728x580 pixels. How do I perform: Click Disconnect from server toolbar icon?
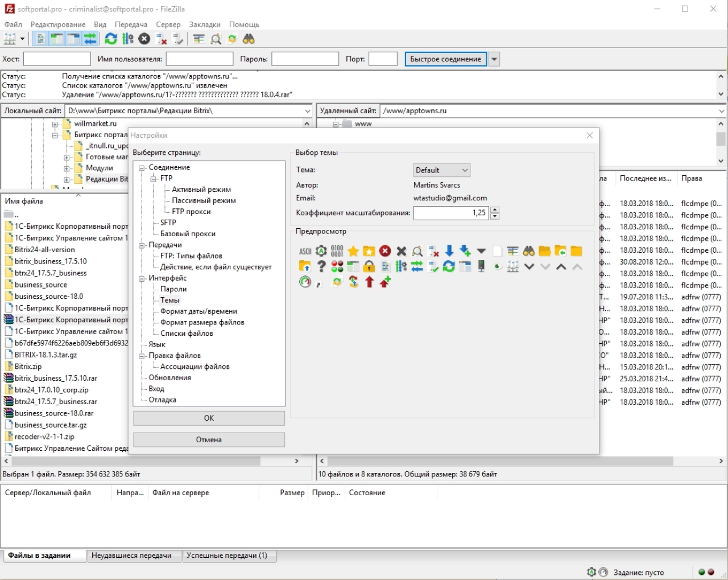tap(162, 39)
